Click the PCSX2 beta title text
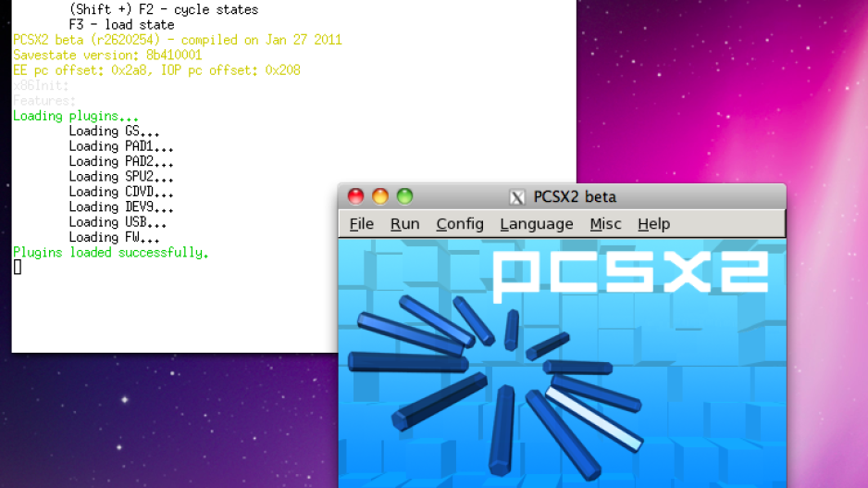This screenshot has width=868, height=488. (575, 196)
